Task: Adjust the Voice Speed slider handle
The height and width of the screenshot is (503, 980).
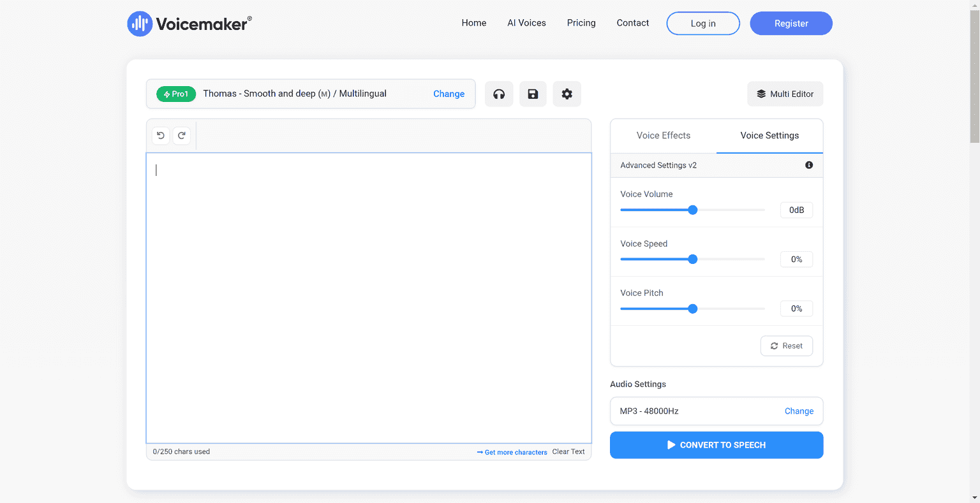Action: pyautogui.click(x=693, y=259)
